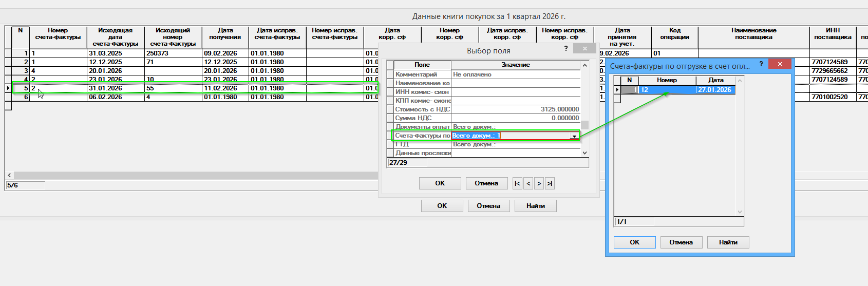Jump to last record in Выбор поля
The image size is (868, 286).
tap(550, 183)
